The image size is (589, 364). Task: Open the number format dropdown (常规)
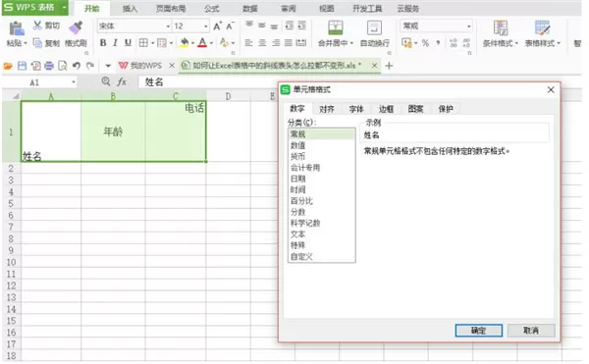tap(469, 26)
